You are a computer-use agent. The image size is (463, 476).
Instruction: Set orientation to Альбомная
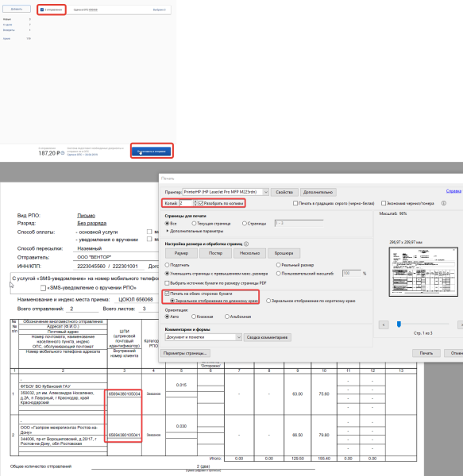pos(226,317)
